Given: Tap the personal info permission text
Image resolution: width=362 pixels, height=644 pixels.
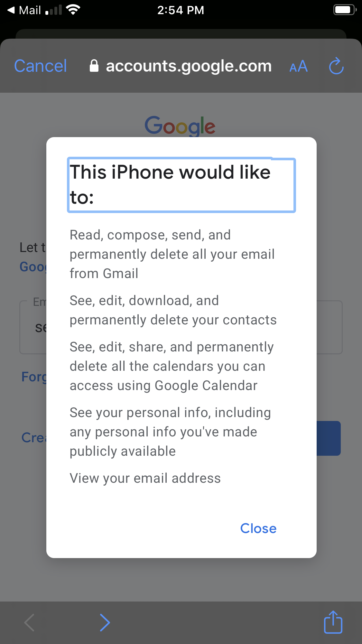Looking at the screenshot, I should tap(170, 432).
